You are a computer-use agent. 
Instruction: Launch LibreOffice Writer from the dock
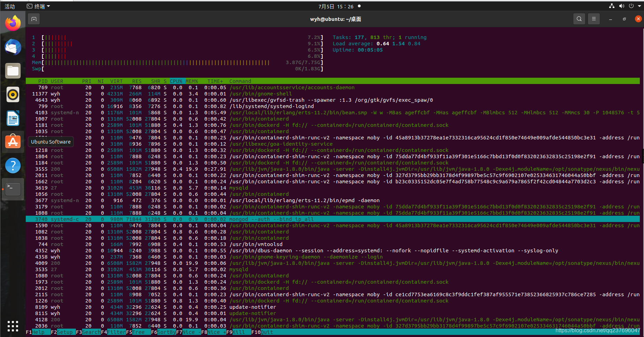point(13,118)
